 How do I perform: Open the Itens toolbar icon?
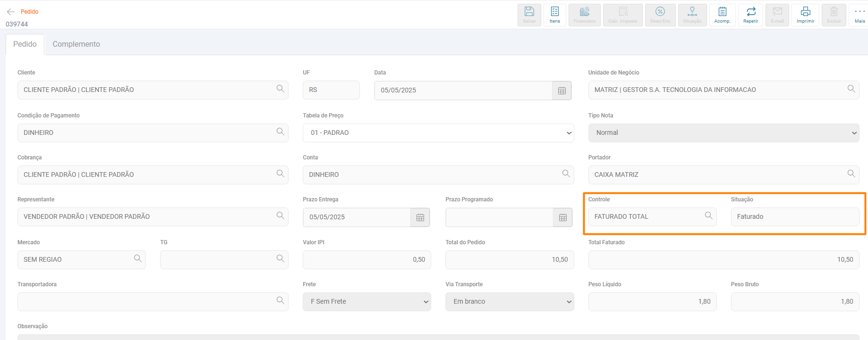pyautogui.click(x=555, y=15)
